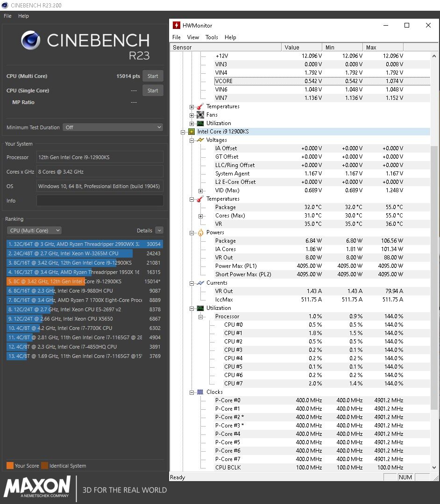Expand the Cores (Max) temperature entry
Image resolution: width=440 pixels, height=504 pixels.
[x=201, y=216]
